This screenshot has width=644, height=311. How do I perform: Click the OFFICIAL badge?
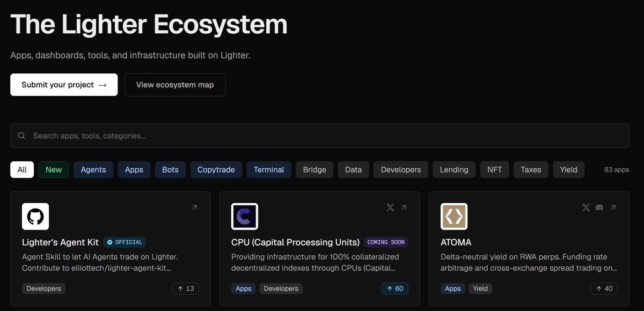tap(125, 242)
